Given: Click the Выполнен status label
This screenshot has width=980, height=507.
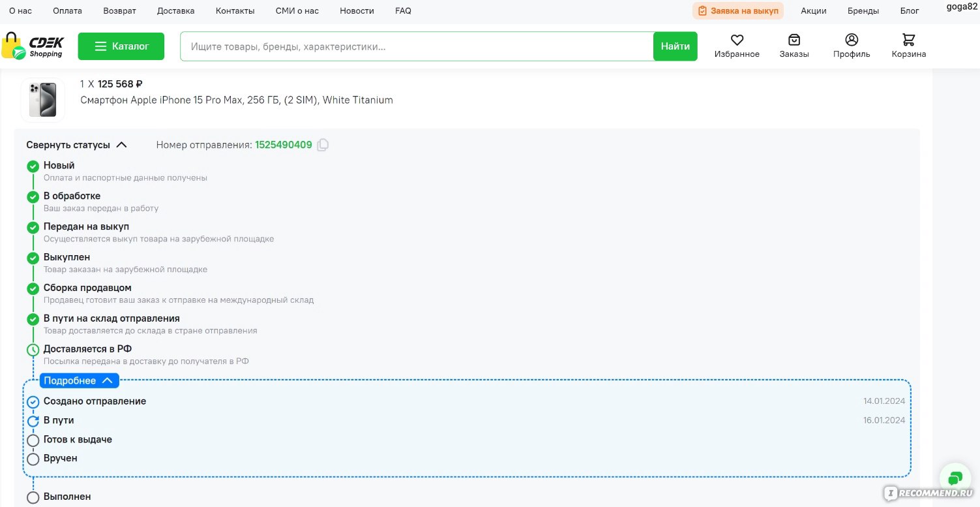Looking at the screenshot, I should click(x=67, y=497).
